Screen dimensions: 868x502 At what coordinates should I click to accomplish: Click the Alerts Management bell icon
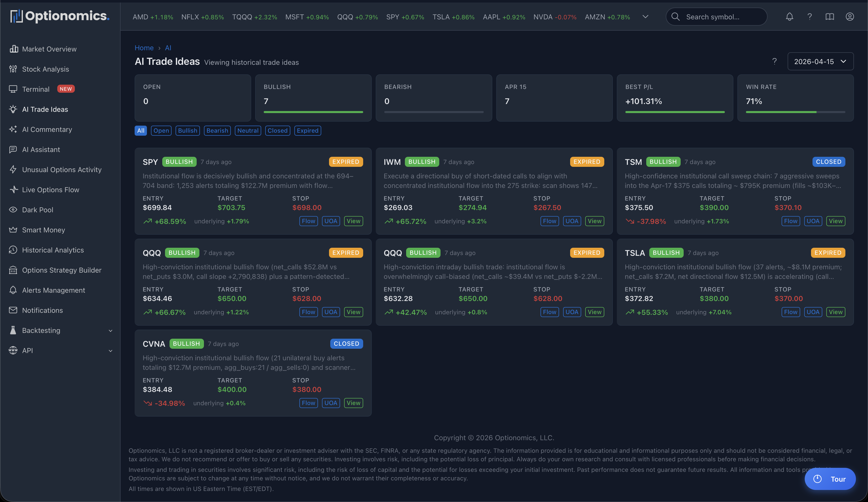(13, 290)
